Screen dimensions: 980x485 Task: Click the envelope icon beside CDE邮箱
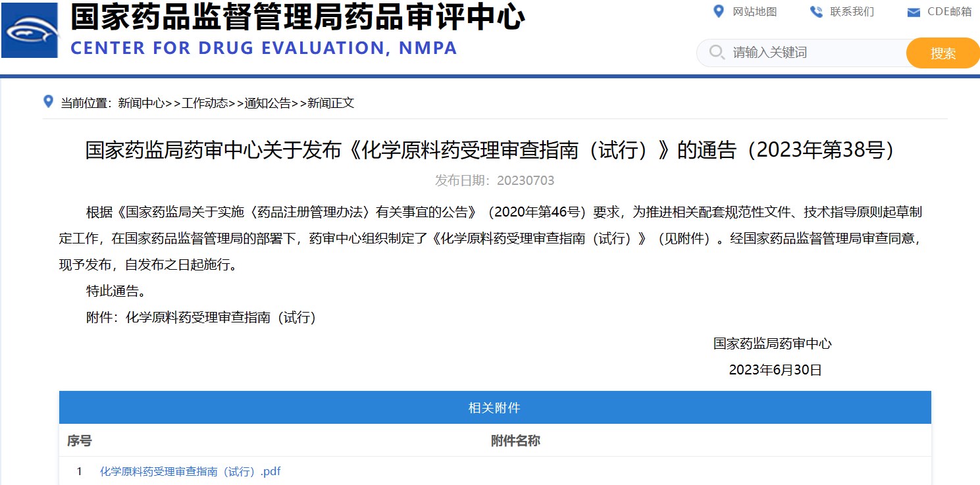pos(914,13)
